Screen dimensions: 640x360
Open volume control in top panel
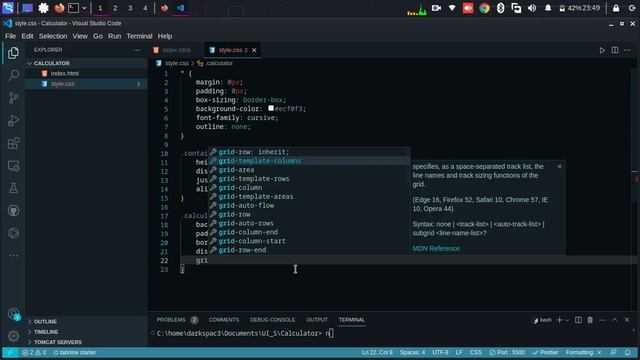coord(532,8)
